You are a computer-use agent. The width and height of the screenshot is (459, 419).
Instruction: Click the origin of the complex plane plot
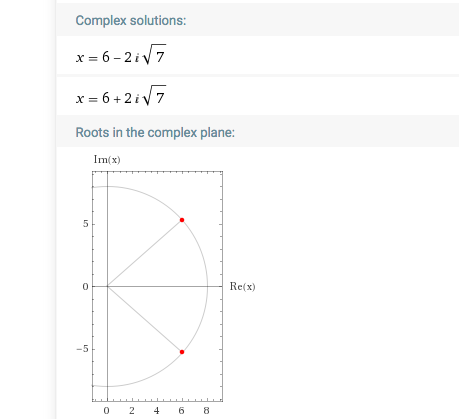point(107,286)
